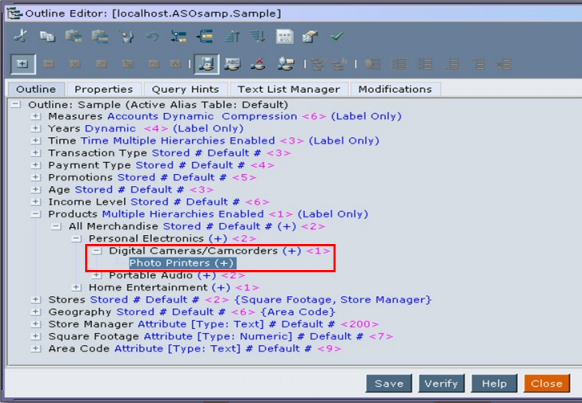Click the Copy toolbar icon
The image size is (582, 403).
47,36
